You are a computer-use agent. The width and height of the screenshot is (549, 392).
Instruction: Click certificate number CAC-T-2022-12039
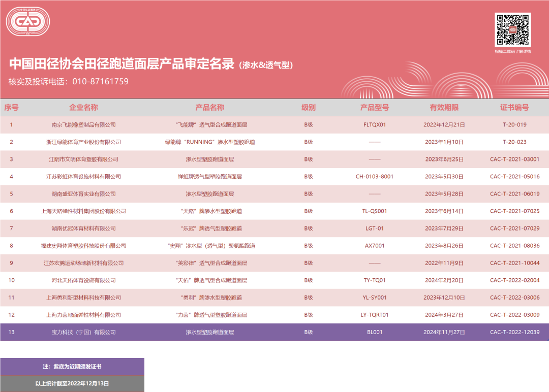(514, 332)
